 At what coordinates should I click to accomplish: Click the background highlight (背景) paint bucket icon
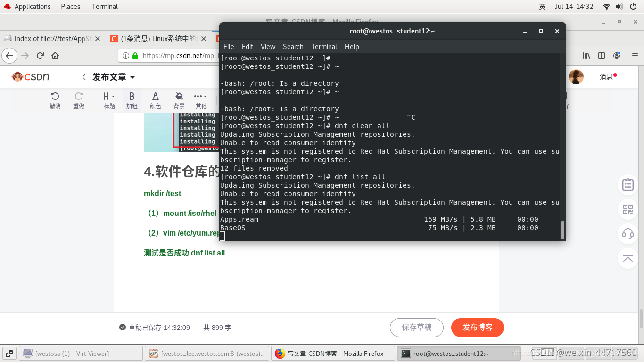click(179, 97)
